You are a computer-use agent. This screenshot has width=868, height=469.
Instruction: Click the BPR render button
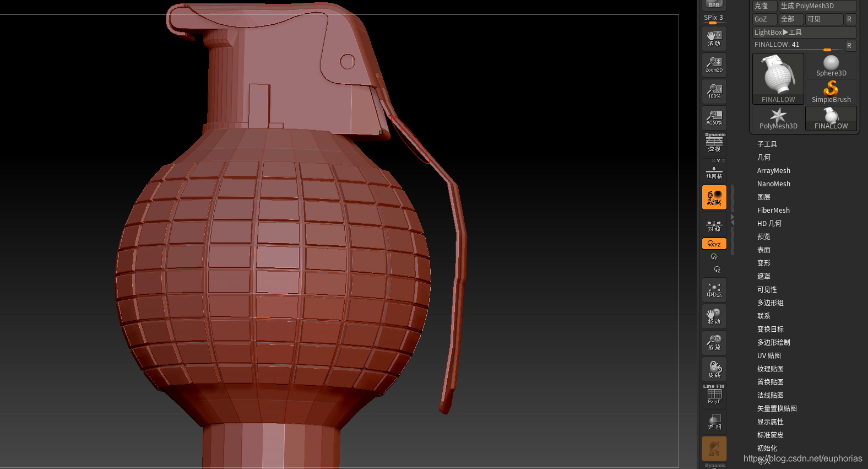tap(714, 5)
